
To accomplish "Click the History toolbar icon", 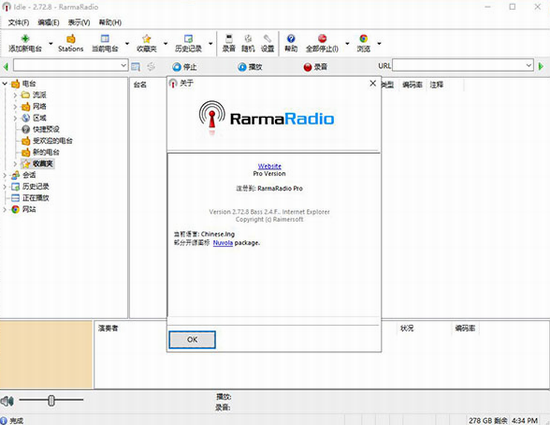I will (x=188, y=39).
